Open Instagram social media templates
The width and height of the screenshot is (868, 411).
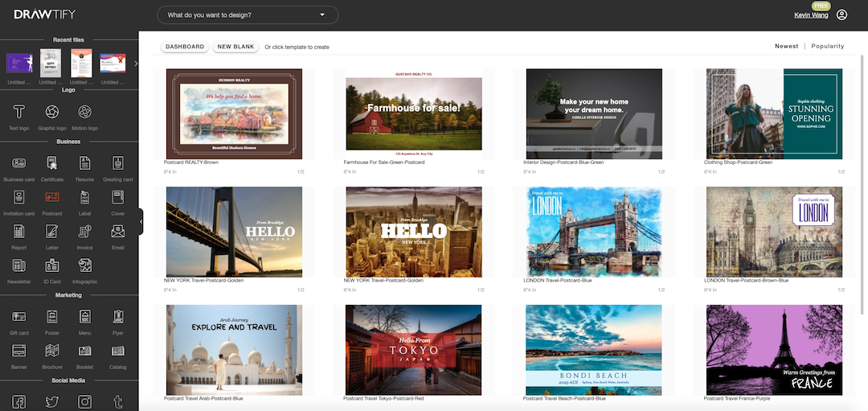pos(84,401)
